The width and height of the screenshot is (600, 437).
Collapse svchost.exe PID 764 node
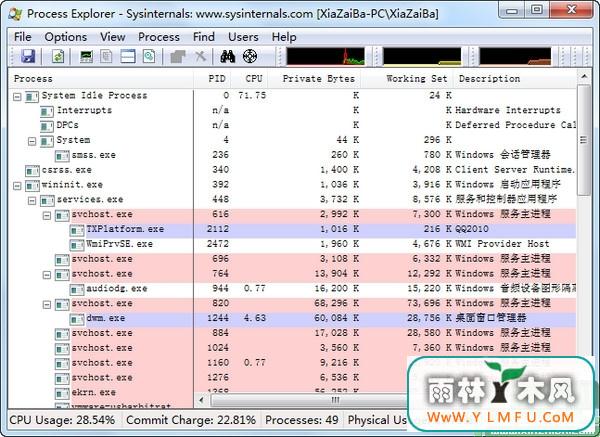click(x=47, y=275)
